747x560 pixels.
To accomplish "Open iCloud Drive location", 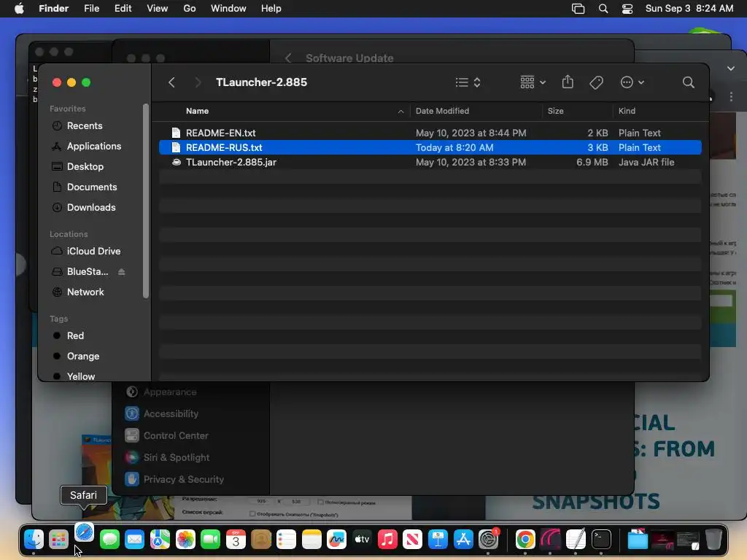I will tap(93, 251).
